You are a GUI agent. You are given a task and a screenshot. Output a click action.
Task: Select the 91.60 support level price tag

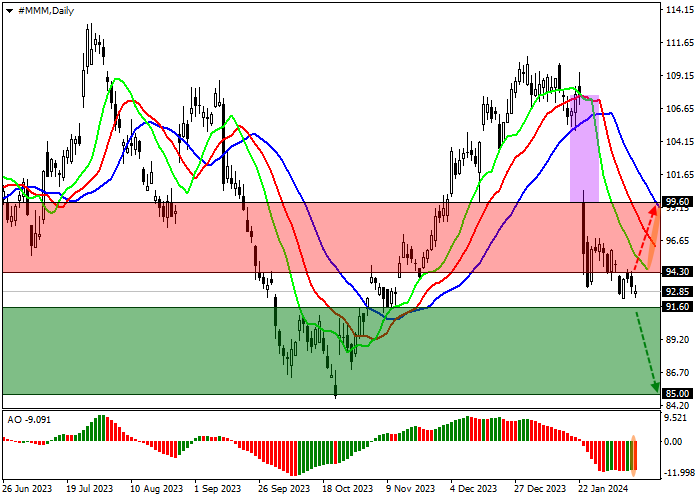(x=677, y=307)
